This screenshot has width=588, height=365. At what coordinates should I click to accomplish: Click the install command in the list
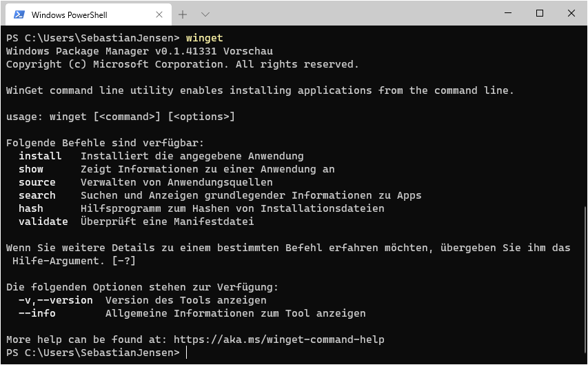[x=40, y=156]
